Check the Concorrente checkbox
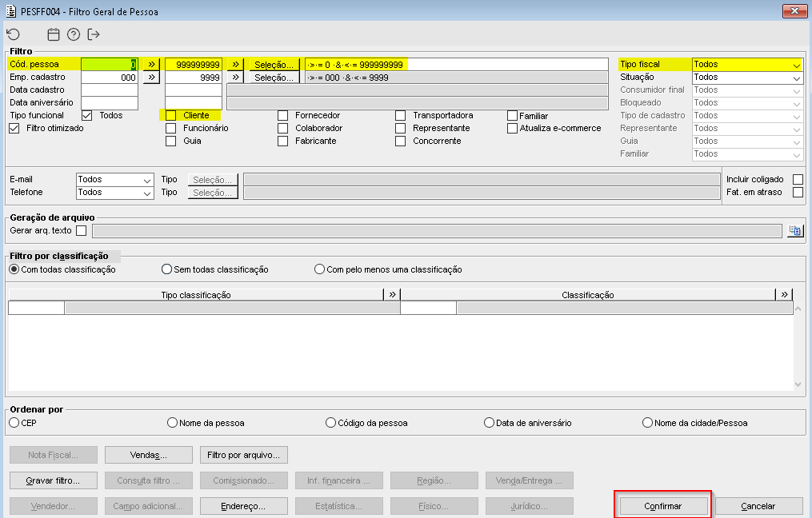Image resolution: width=812 pixels, height=518 pixels. coord(400,141)
